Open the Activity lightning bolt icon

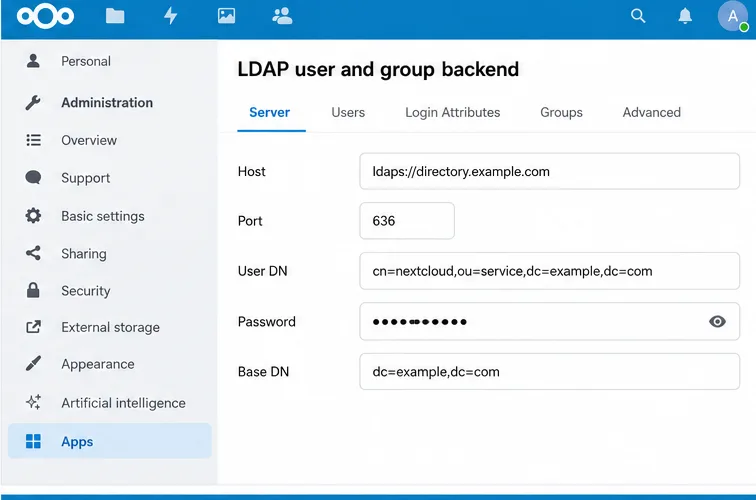pyautogui.click(x=171, y=16)
